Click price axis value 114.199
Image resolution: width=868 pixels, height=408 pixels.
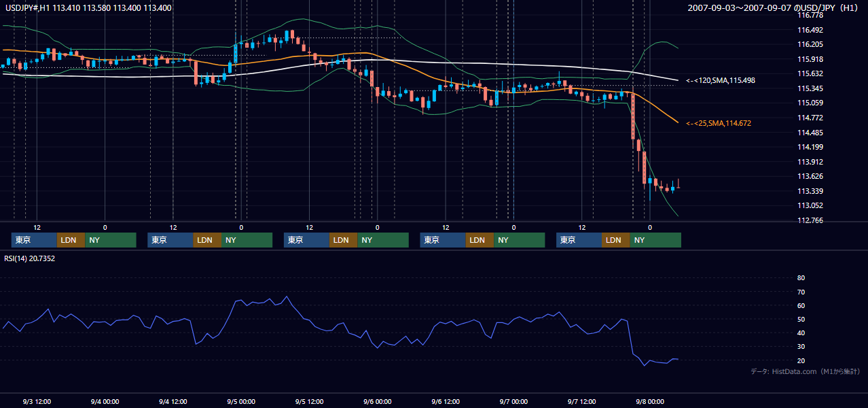pos(810,147)
